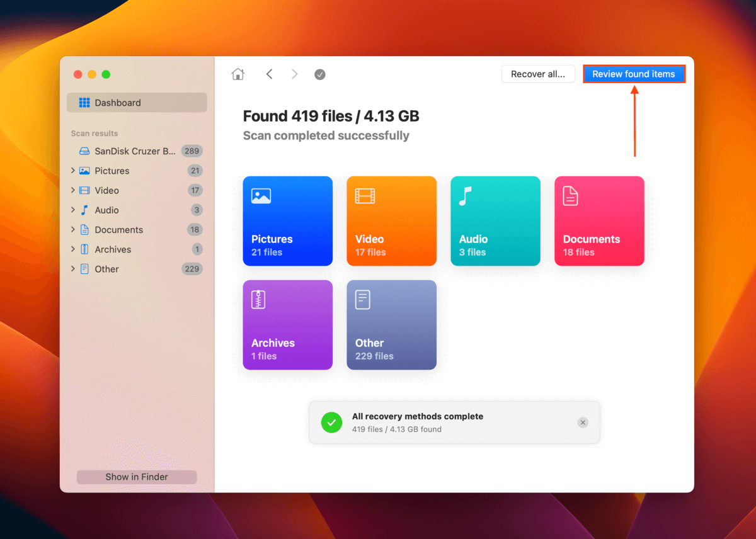This screenshot has width=756, height=539.
Task: Go to the home screen icon
Action: point(238,74)
